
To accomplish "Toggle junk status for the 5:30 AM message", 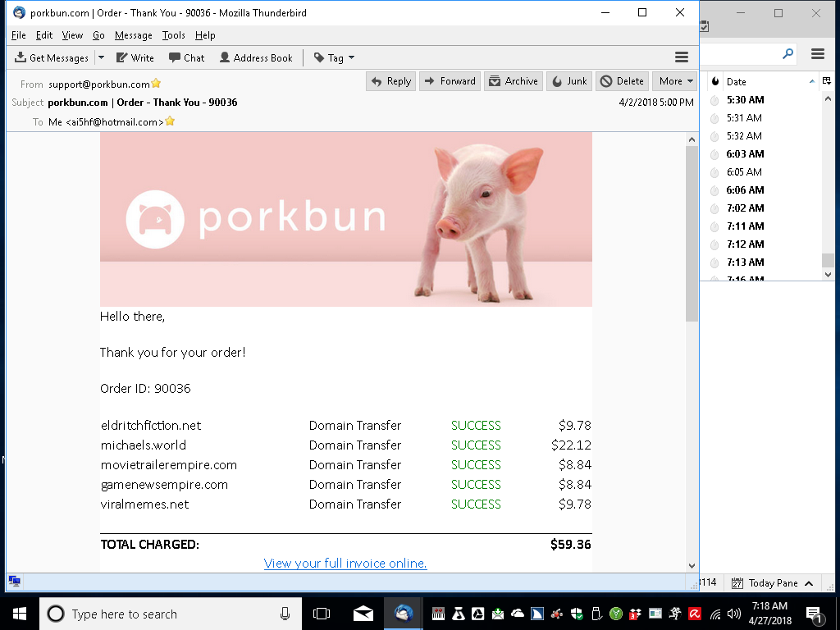I will click(714, 100).
